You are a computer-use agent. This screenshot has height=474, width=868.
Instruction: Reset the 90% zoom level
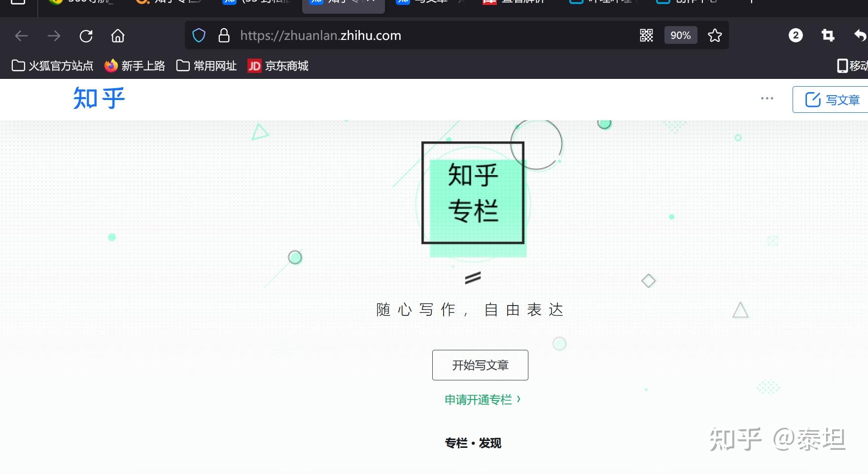tap(681, 35)
